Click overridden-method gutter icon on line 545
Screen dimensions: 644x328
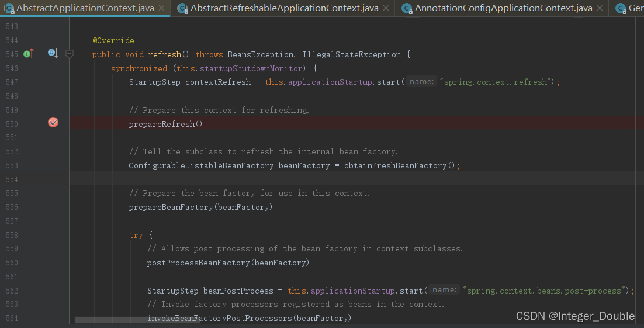coord(53,53)
